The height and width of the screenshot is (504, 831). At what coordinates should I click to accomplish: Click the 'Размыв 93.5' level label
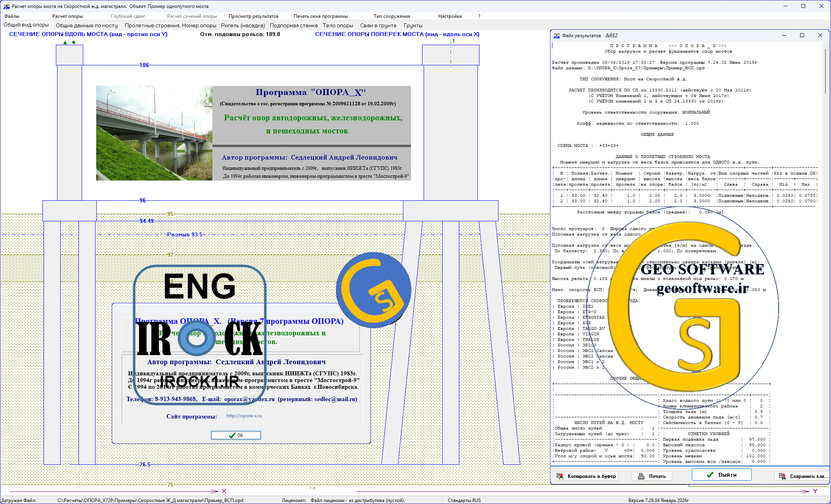[185, 234]
